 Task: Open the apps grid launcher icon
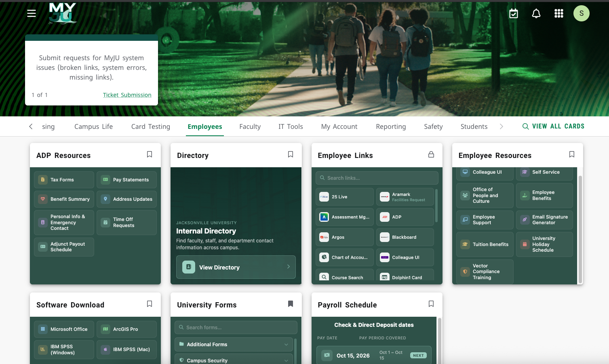pos(559,14)
